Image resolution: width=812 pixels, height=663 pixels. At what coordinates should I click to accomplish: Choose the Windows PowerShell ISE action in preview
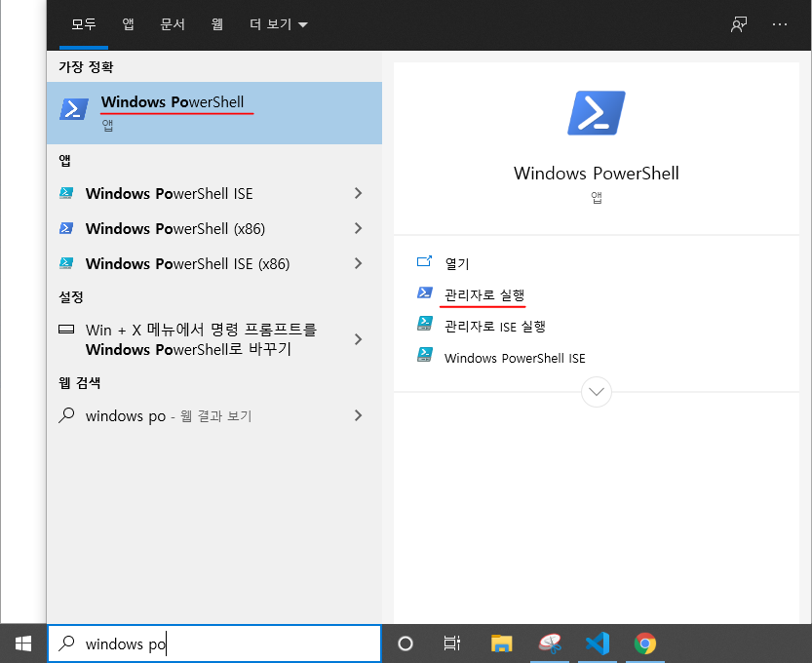click(515, 358)
